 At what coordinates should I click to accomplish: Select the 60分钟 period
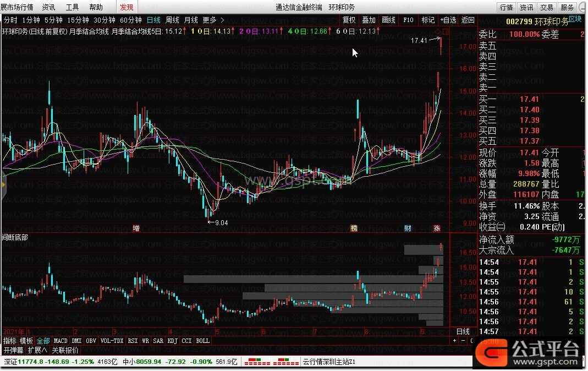131,20
